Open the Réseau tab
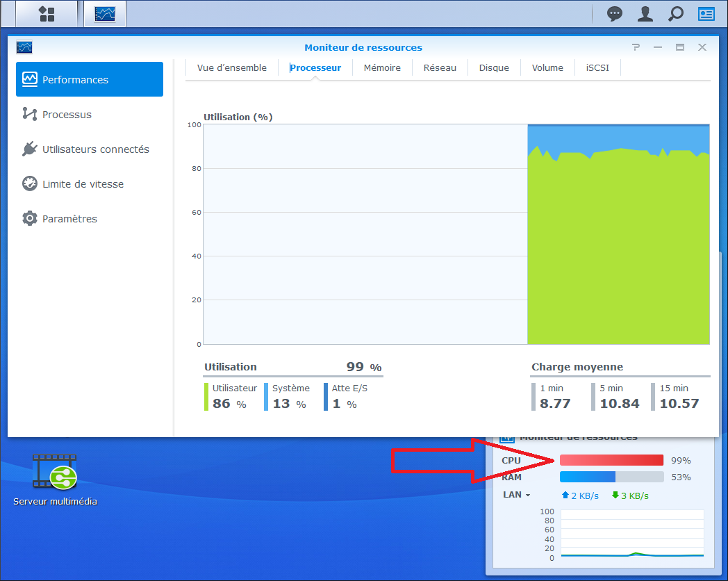The image size is (728, 581). coord(440,67)
